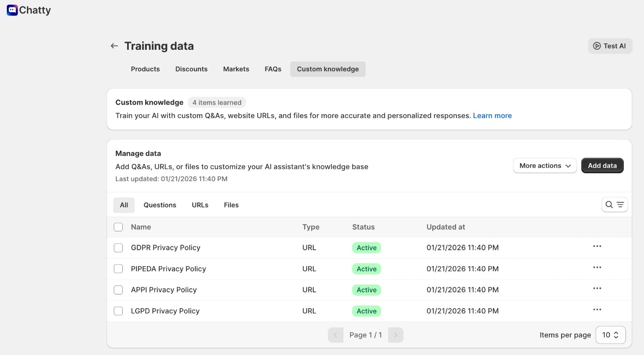Click the Updated at column header
Viewport: 644px width, 355px height.
(x=446, y=227)
